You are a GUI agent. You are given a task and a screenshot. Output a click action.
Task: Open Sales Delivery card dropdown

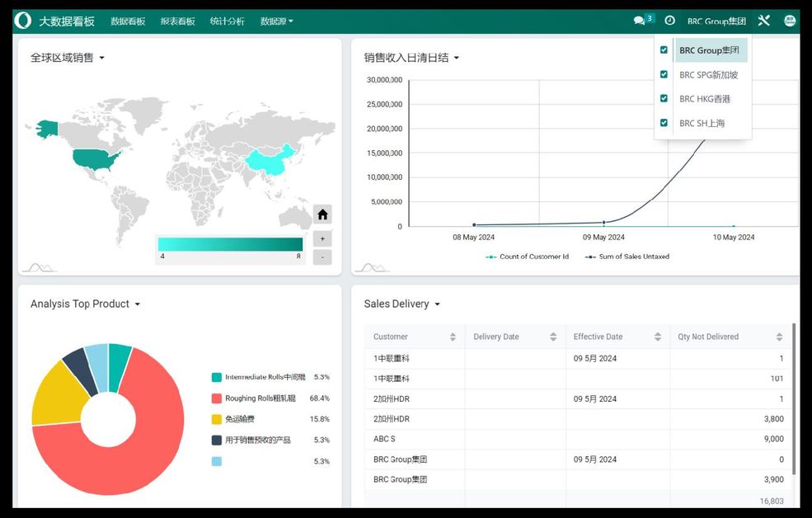[x=437, y=304]
